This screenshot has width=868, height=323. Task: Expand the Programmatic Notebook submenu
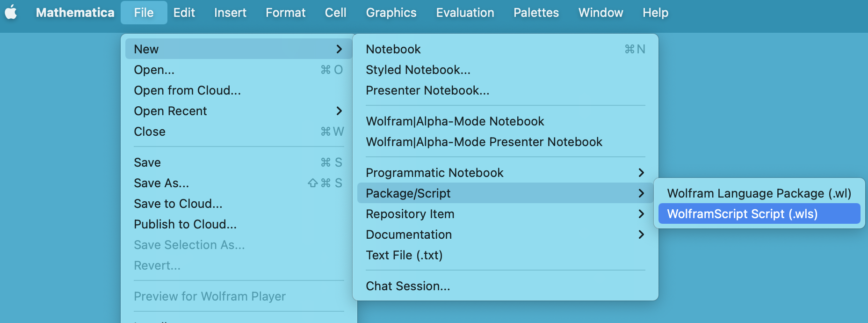(505, 172)
